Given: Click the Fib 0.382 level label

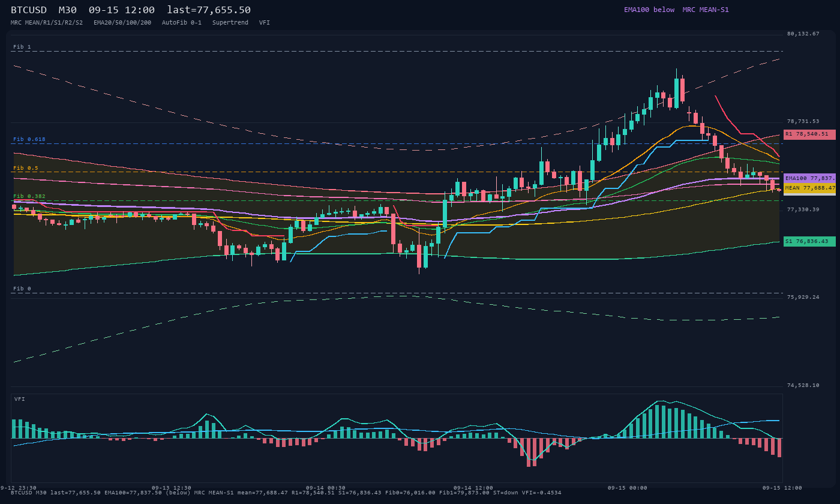Looking at the screenshot, I should 29,196.
